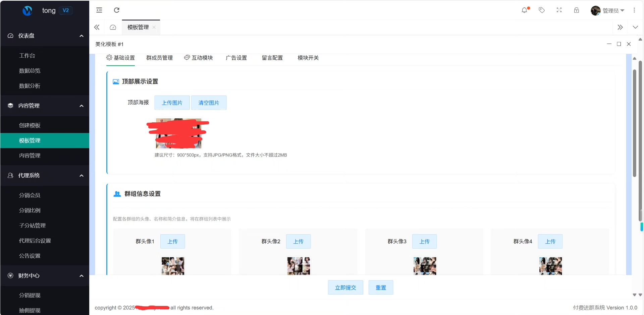Minimize the 美化模板 #1 dialog
Image resolution: width=644 pixels, height=315 pixels.
point(609,44)
